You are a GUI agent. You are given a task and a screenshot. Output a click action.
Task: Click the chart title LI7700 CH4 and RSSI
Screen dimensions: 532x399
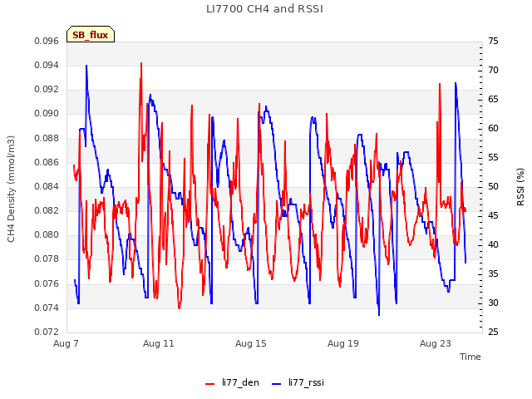pyautogui.click(x=264, y=9)
